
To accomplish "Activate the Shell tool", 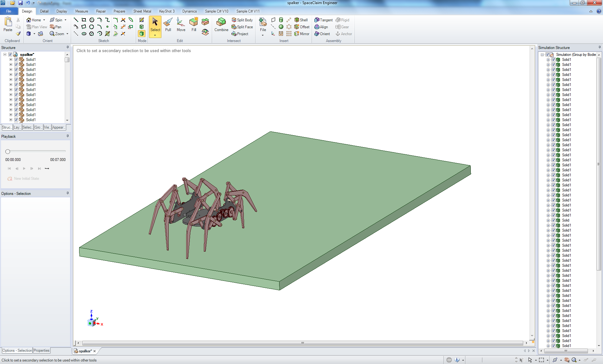I will point(301,20).
